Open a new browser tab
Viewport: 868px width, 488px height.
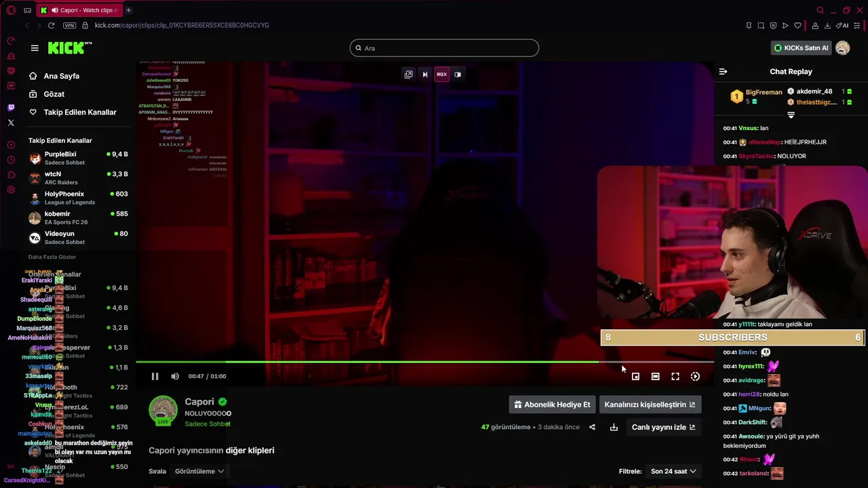click(x=128, y=10)
